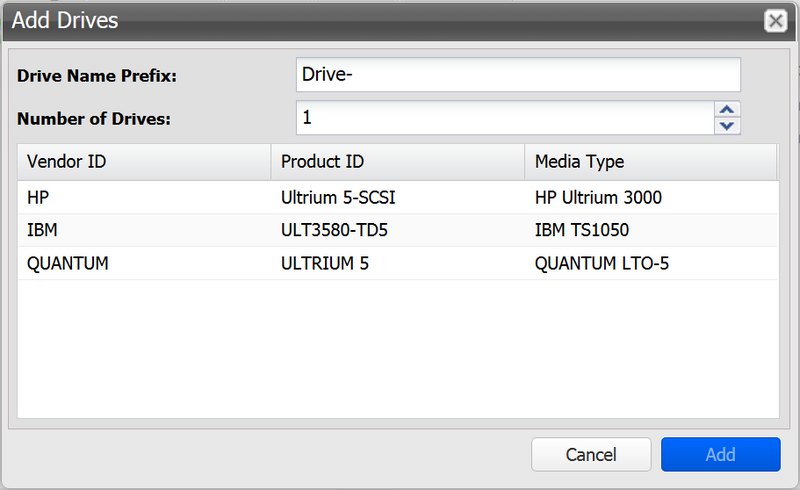Decrease the number of drives with down arrow
Viewport: 800px width, 490px height.
pyautogui.click(x=728, y=126)
